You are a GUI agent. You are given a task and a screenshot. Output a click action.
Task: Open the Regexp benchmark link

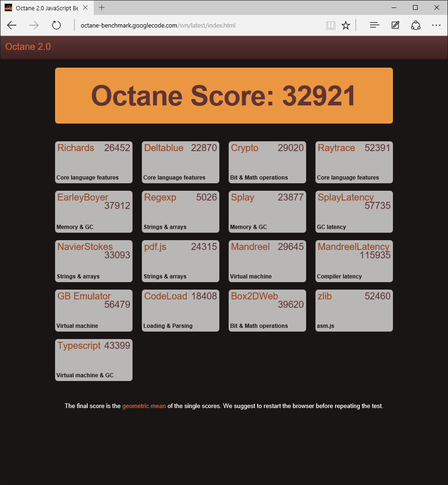point(160,198)
